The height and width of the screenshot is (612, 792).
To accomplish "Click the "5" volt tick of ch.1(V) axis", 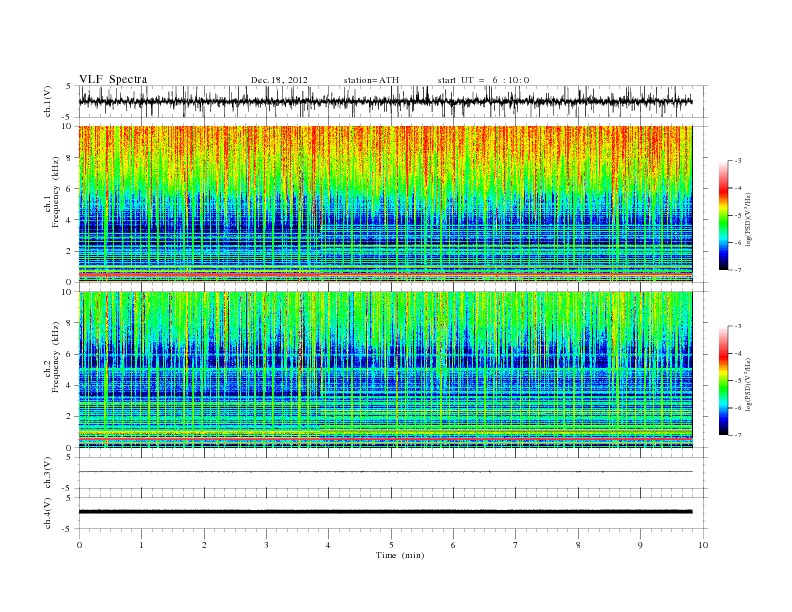I will click(69, 86).
